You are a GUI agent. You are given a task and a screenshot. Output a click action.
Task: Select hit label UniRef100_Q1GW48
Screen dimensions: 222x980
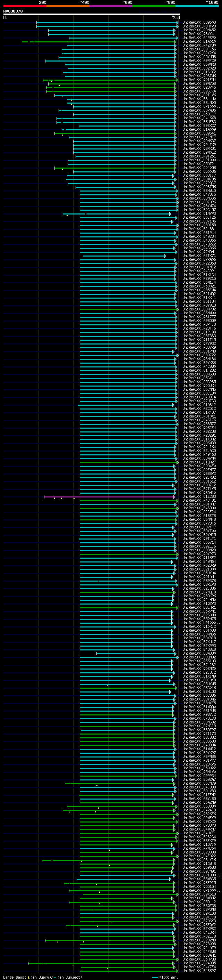point(199,864)
